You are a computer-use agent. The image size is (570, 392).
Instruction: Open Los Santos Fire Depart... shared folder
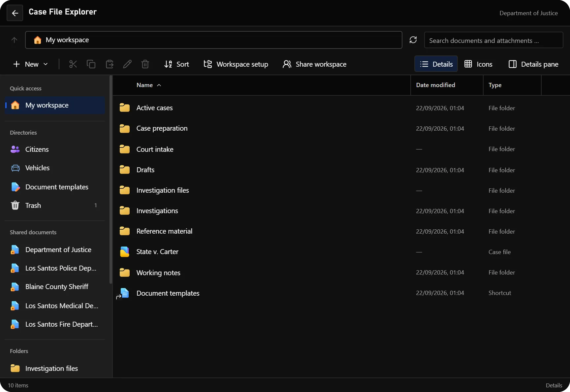(x=55, y=324)
